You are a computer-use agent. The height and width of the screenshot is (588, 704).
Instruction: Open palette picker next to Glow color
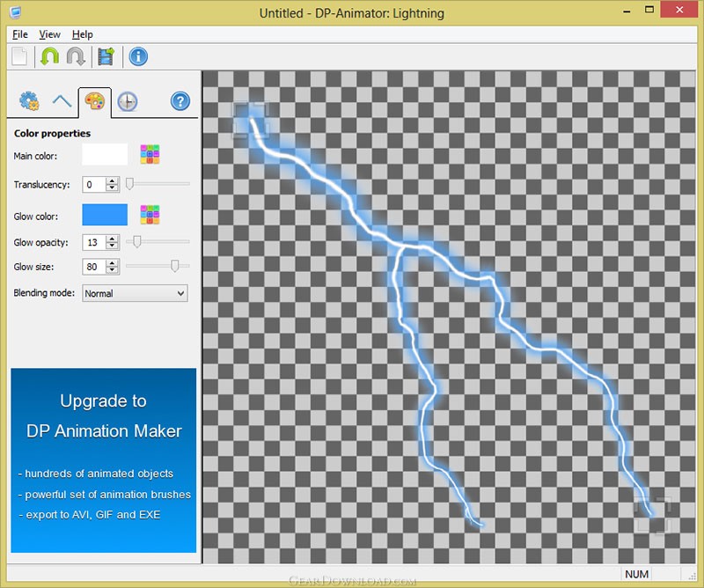click(x=150, y=215)
